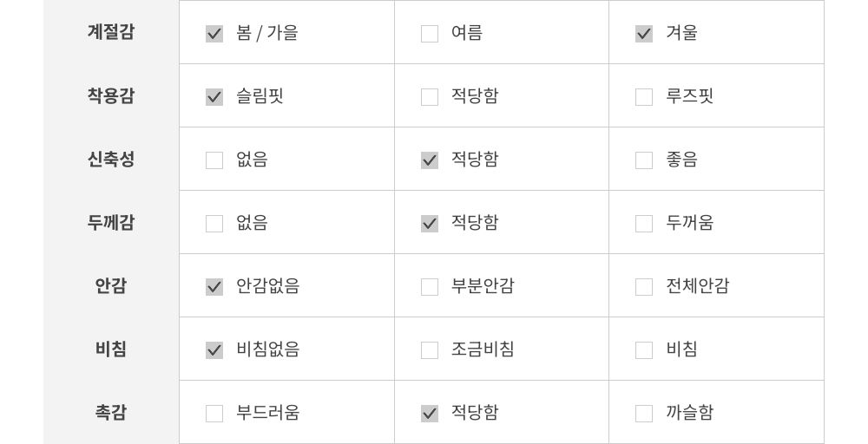
Task: Uncheck the 봄 / 가을 checkbox
Action: (214, 34)
